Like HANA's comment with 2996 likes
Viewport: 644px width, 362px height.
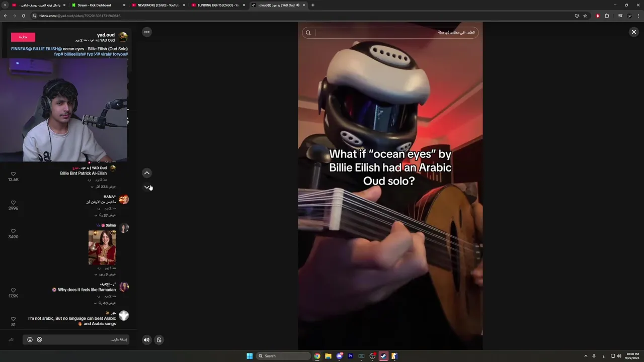(13, 203)
